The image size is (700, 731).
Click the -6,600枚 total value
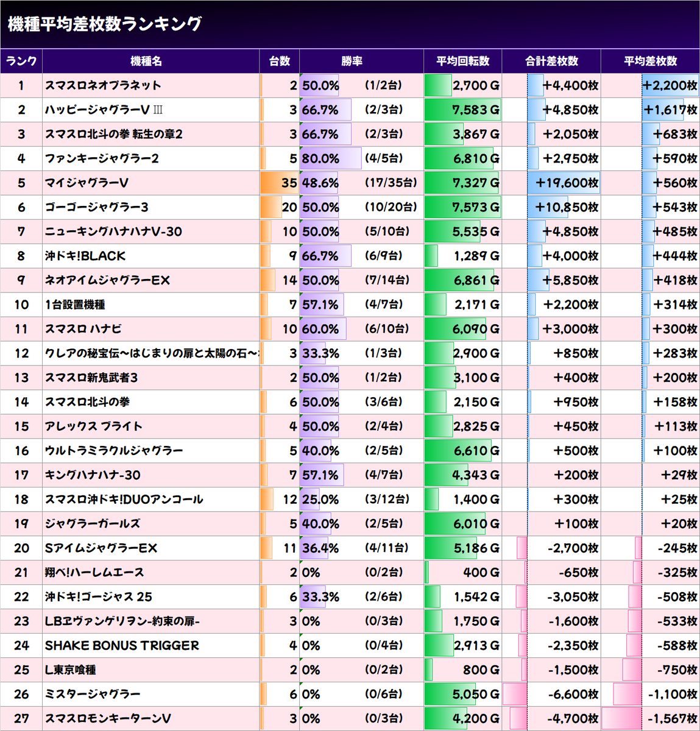click(x=573, y=694)
